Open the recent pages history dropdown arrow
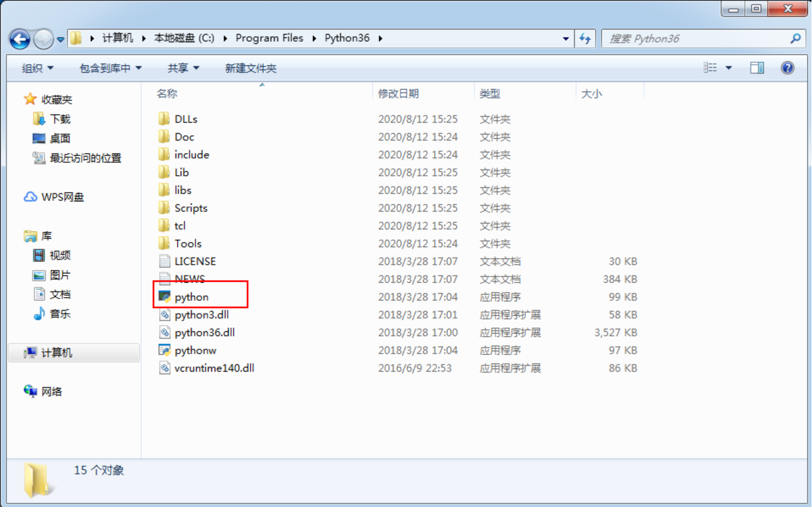This screenshot has height=507, width=812. [60, 40]
